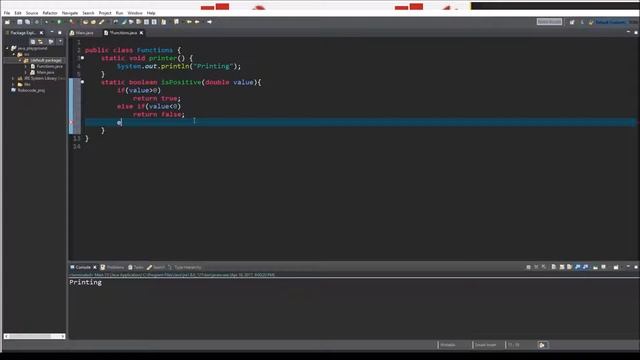640x360 pixels.
Task: Switch to the Main.java editor tab
Action: coord(82,33)
